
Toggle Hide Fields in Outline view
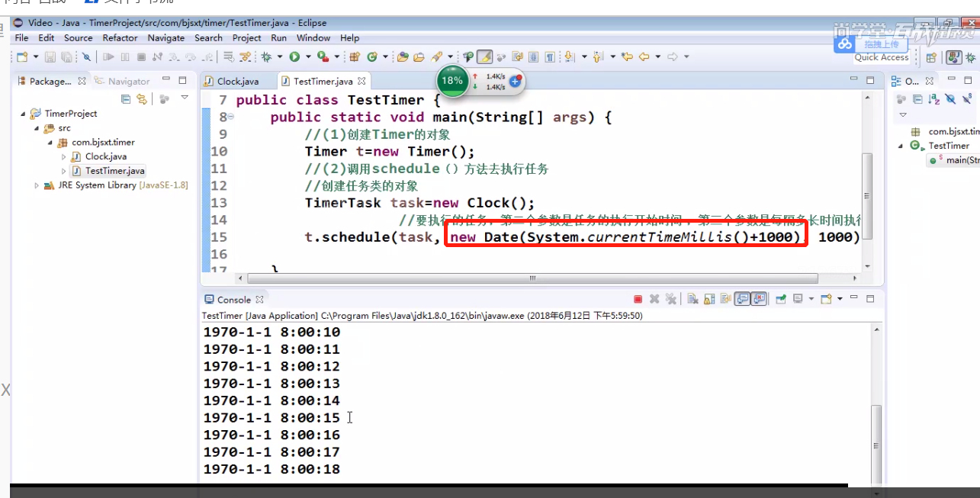949,99
